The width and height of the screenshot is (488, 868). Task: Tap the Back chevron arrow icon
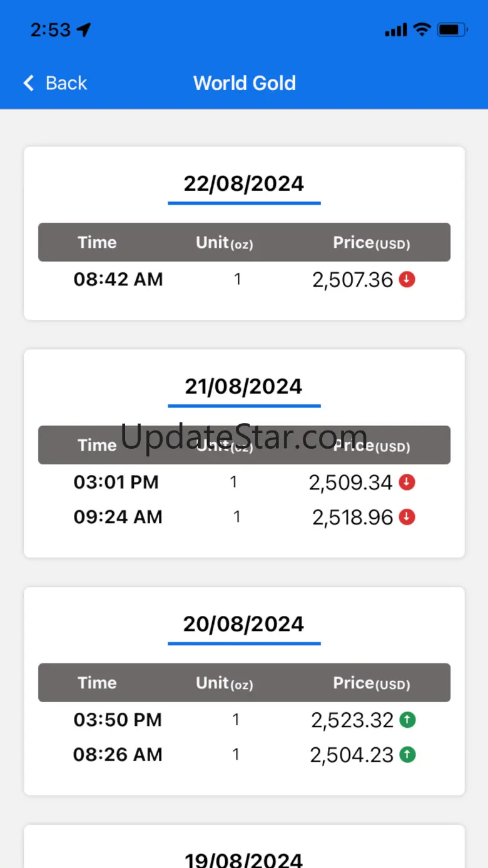[28, 83]
